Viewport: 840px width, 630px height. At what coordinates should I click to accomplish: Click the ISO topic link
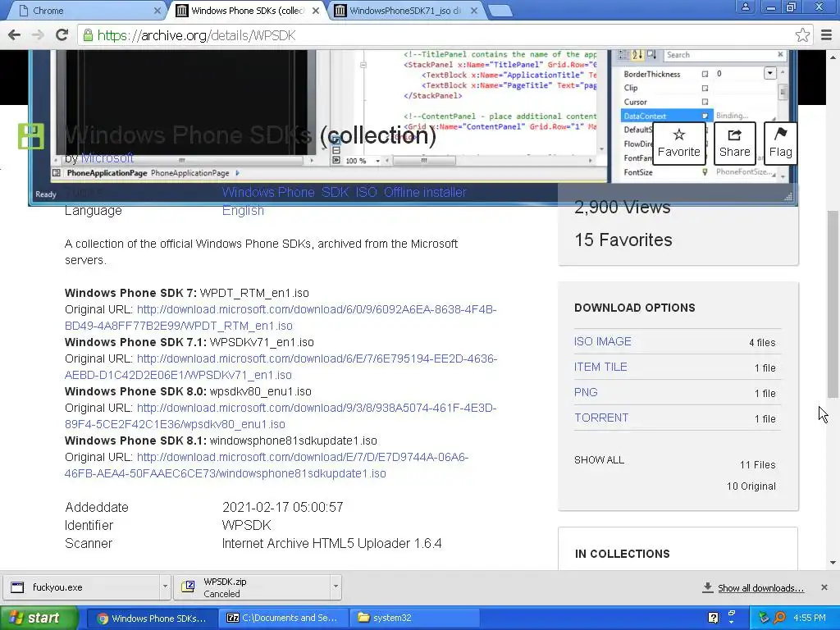(x=366, y=192)
